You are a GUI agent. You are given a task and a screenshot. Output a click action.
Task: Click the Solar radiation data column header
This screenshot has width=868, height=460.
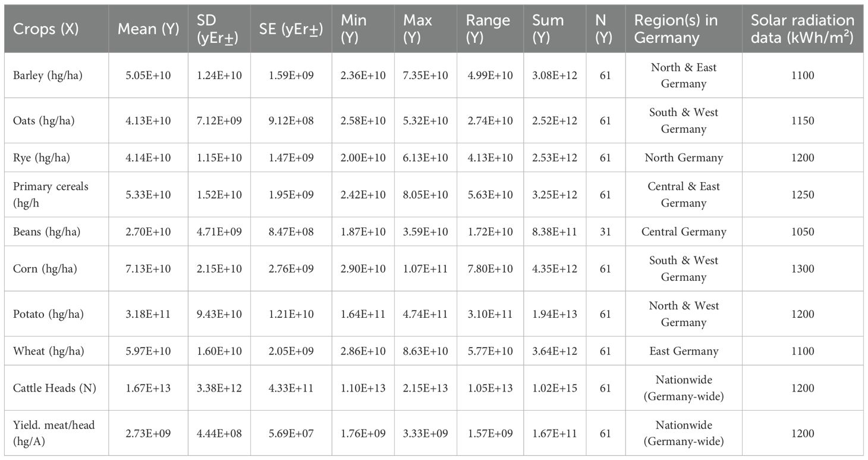pos(802,29)
